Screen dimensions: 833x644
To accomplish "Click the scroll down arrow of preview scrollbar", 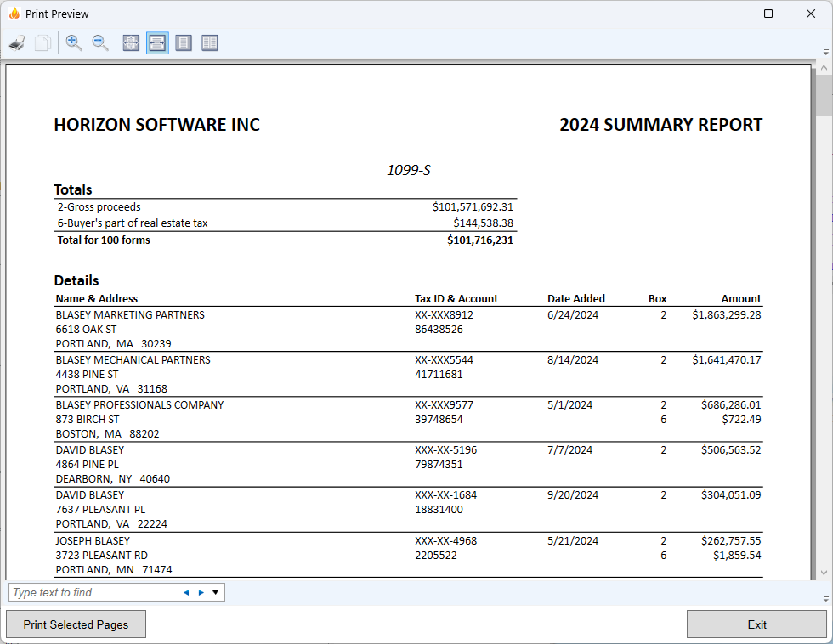I will (x=824, y=573).
